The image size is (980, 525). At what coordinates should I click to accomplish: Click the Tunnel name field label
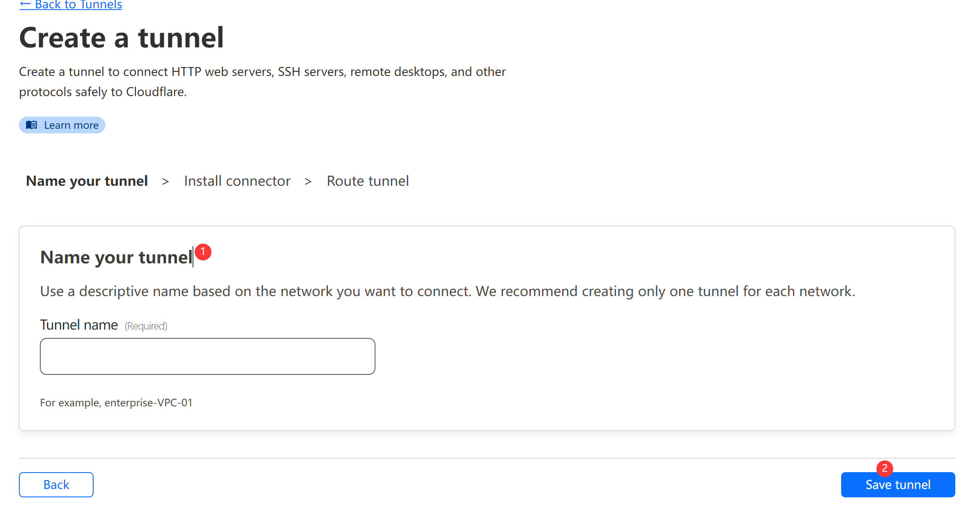pos(79,325)
